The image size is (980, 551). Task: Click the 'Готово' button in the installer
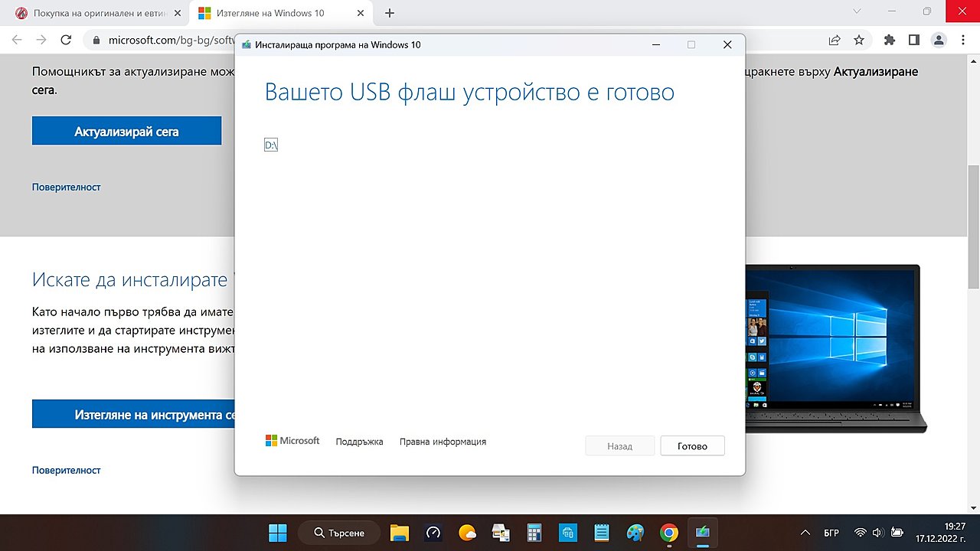click(x=692, y=445)
